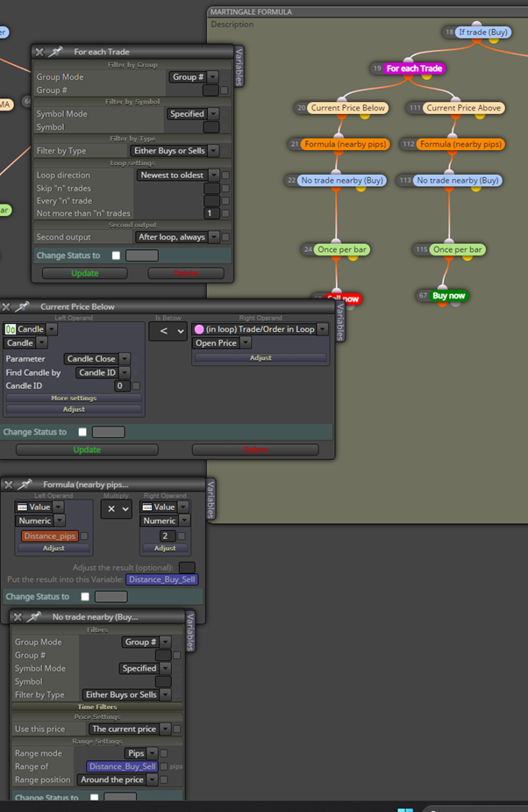Select the If trade (Buy) node
Image resolution: width=528 pixels, height=812 pixels.
[483, 32]
